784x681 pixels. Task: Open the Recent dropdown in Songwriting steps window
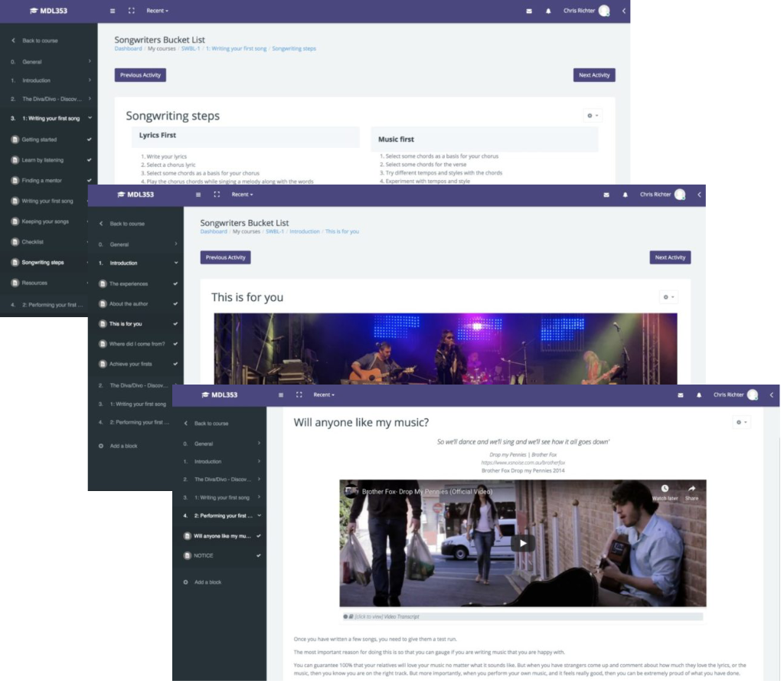tap(158, 11)
